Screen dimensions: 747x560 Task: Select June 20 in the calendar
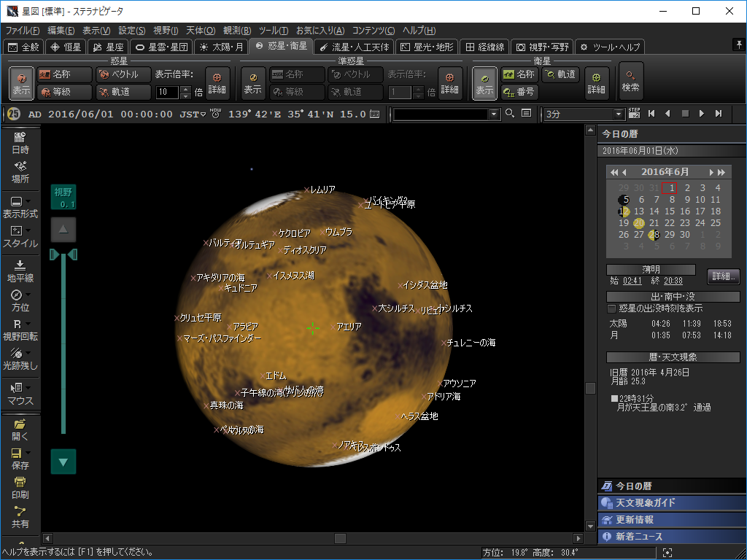click(639, 223)
